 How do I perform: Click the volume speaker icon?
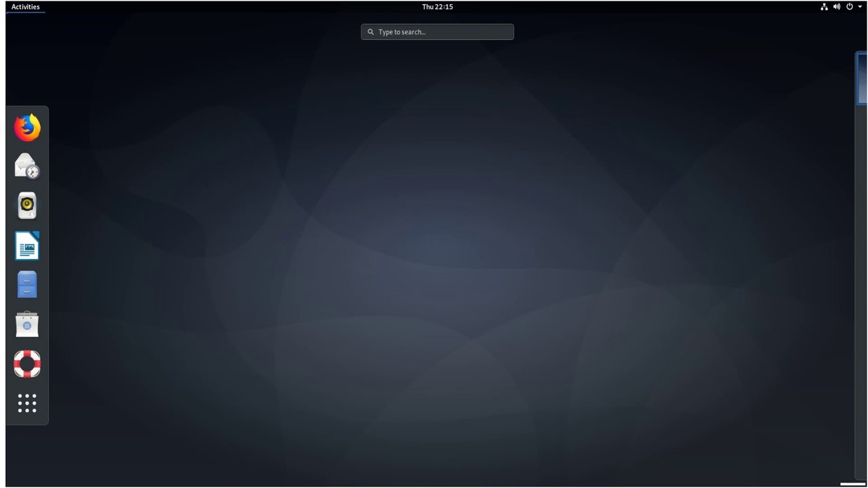pyautogui.click(x=837, y=7)
